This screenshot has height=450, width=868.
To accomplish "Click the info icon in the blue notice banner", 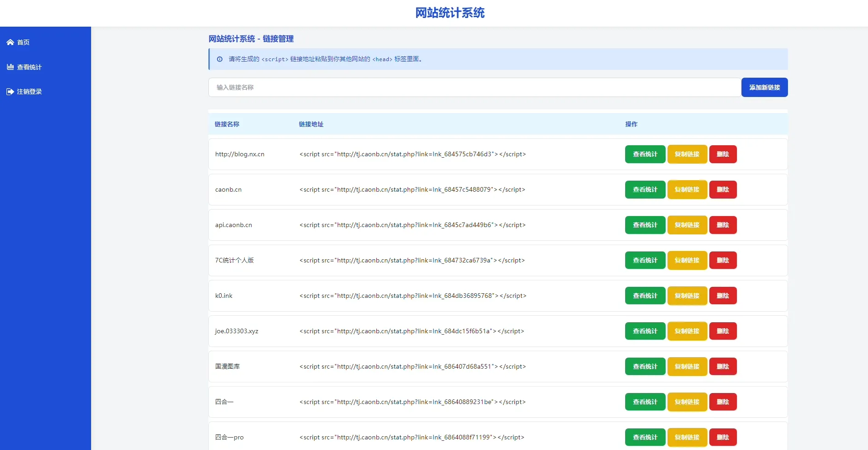I will (x=219, y=59).
